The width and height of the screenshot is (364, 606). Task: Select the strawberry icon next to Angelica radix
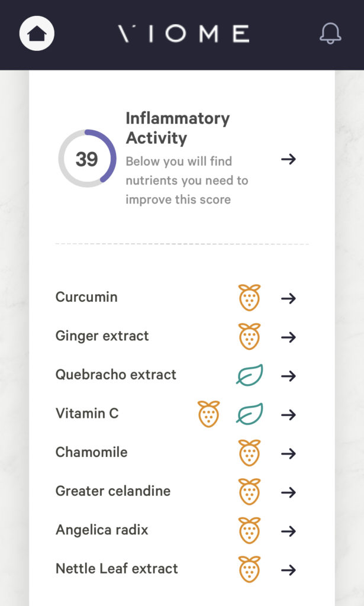(250, 531)
